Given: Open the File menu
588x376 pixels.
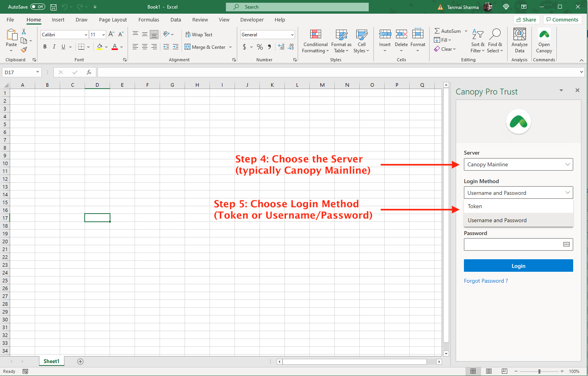Looking at the screenshot, I should (x=11, y=20).
